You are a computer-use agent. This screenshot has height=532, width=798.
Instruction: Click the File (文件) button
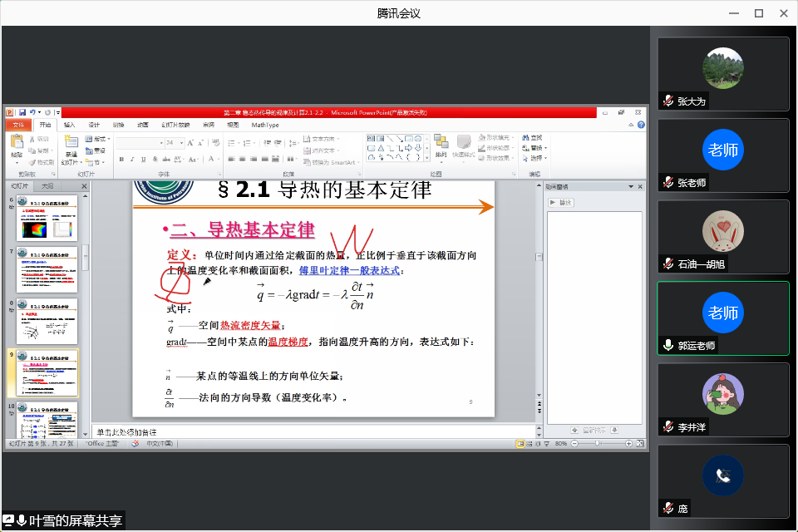(17, 125)
